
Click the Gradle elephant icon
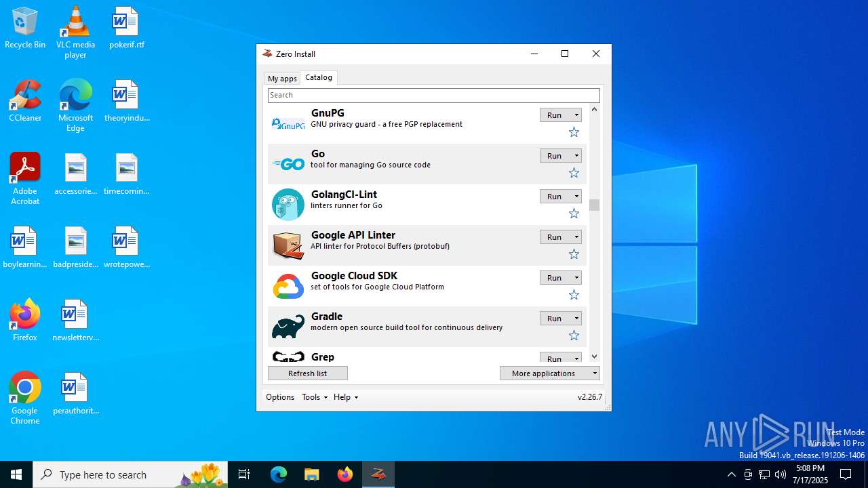(x=288, y=327)
